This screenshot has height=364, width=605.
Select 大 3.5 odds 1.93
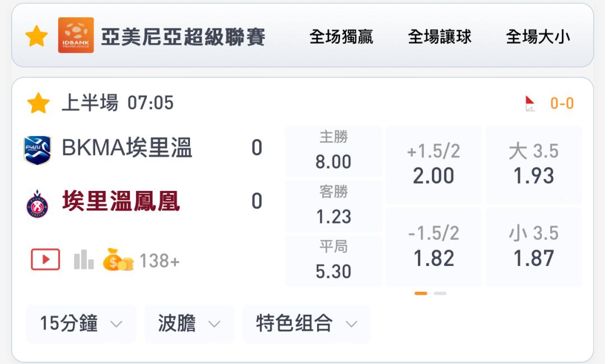click(x=534, y=165)
